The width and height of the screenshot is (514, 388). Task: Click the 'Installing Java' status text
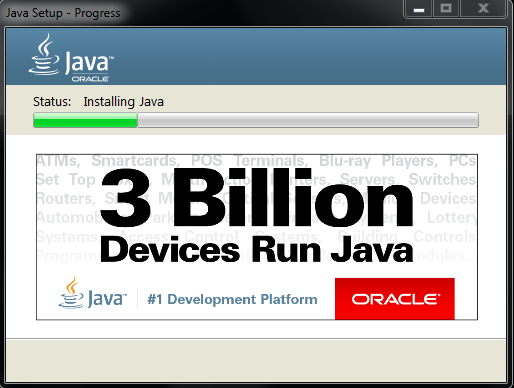123,102
